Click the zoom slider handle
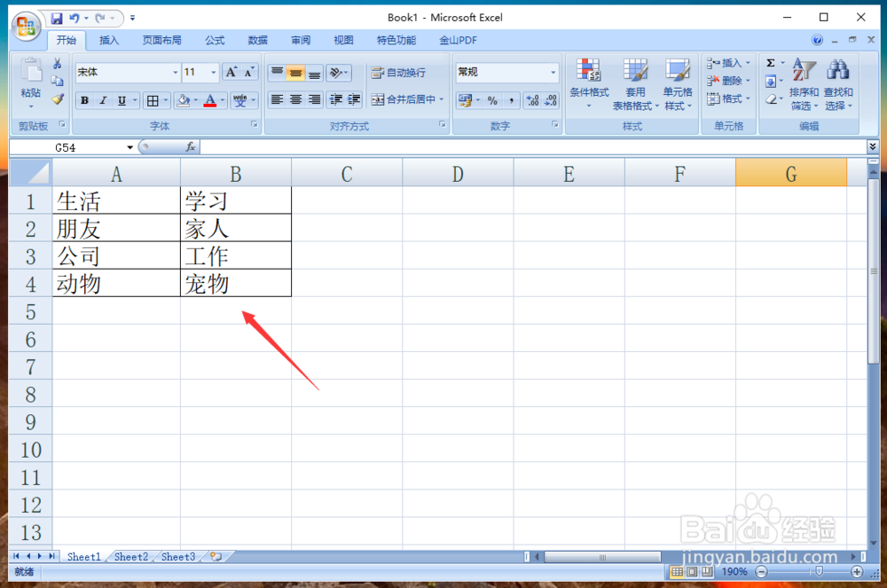This screenshot has width=887, height=588. click(x=819, y=572)
